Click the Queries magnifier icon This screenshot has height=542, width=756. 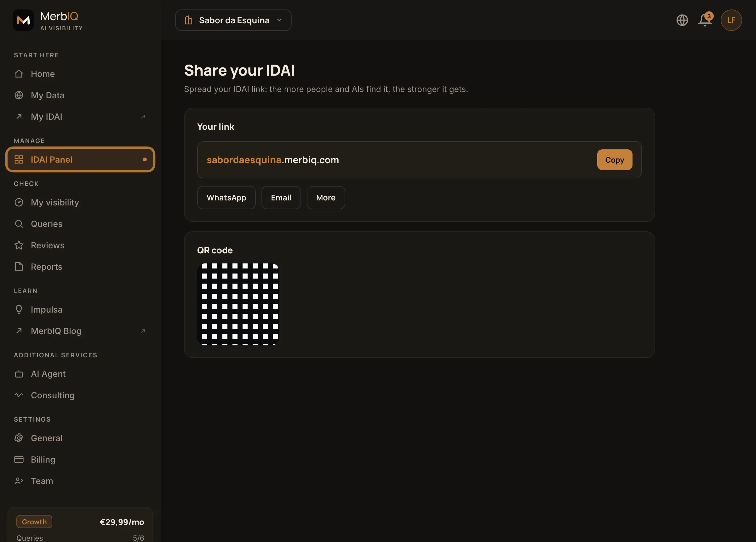tap(19, 223)
